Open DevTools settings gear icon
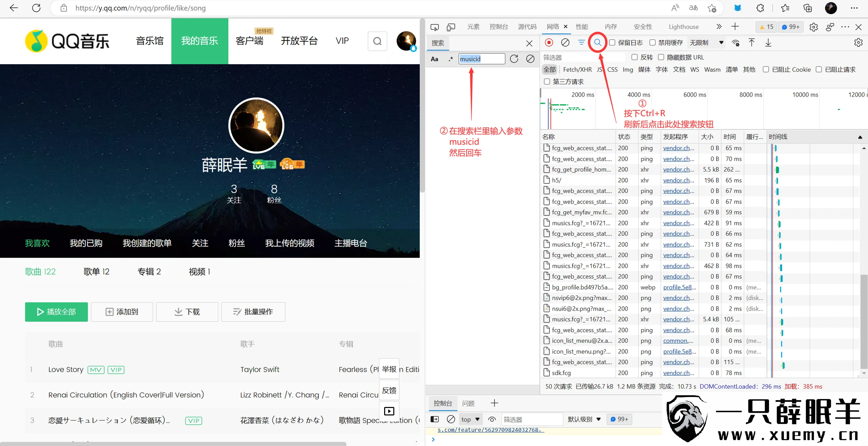 (x=814, y=27)
